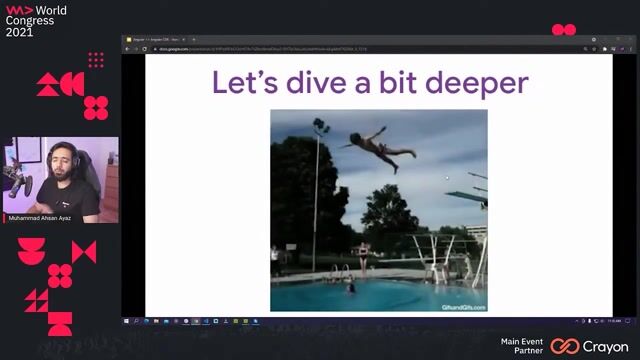Open the Windows notification center
Viewport: 640px width, 360px height.
pos(628,321)
